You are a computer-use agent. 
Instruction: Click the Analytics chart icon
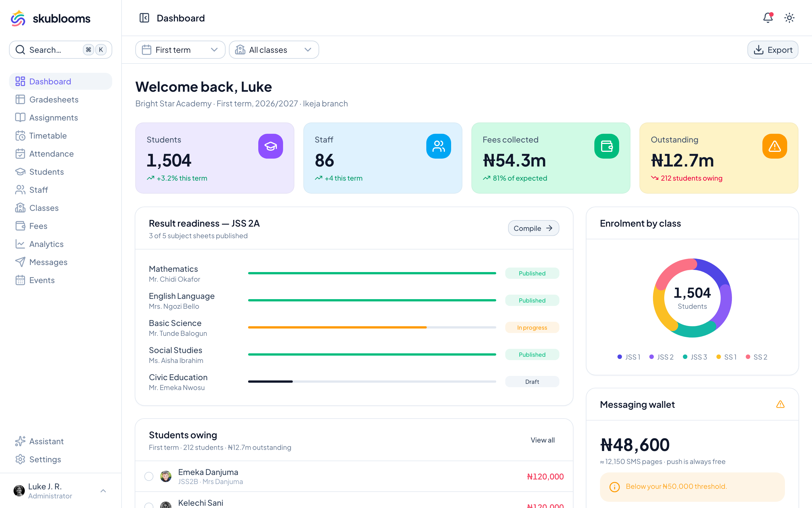tap(20, 244)
